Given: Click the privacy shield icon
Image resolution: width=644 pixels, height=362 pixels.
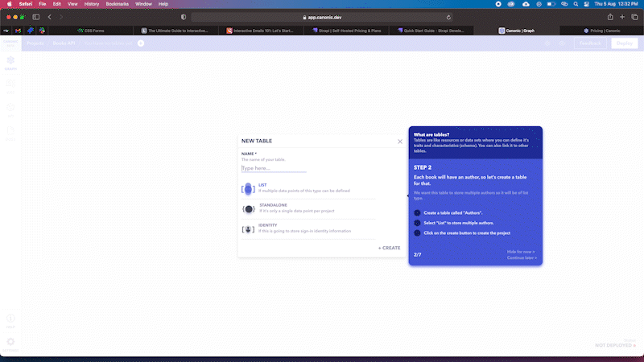Looking at the screenshot, I should [x=184, y=17].
